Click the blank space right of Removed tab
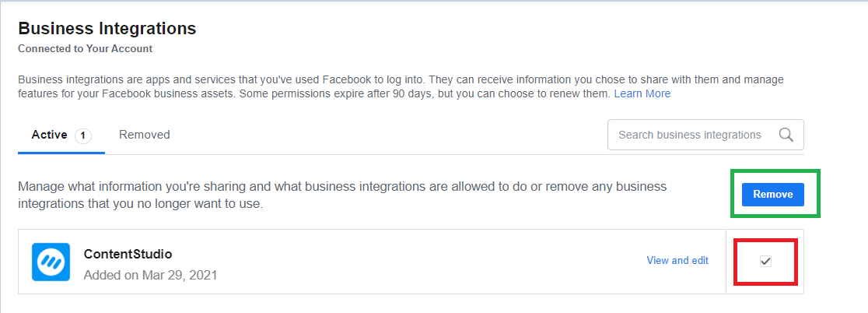The width and height of the screenshot is (868, 313). (x=387, y=135)
